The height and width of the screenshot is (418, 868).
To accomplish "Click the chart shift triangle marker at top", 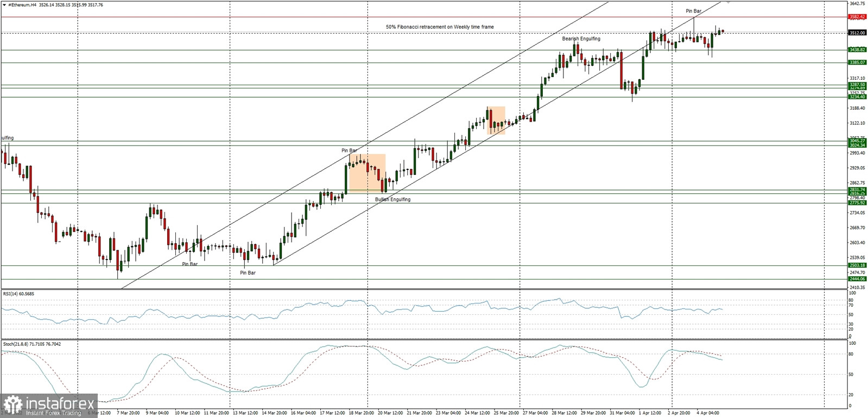I will pyautogui.click(x=728, y=2).
